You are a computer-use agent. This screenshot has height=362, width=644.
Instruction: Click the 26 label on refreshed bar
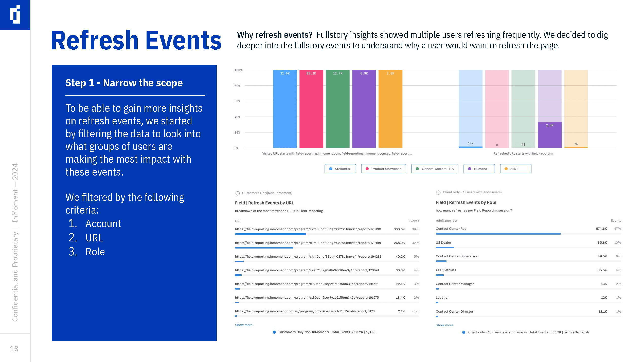click(x=576, y=144)
